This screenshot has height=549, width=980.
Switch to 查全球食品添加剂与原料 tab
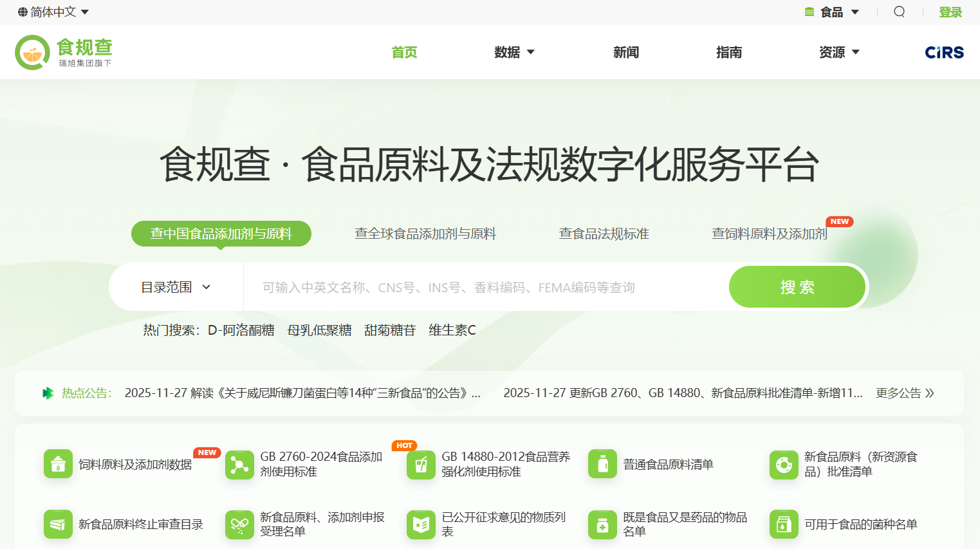pyautogui.click(x=425, y=234)
